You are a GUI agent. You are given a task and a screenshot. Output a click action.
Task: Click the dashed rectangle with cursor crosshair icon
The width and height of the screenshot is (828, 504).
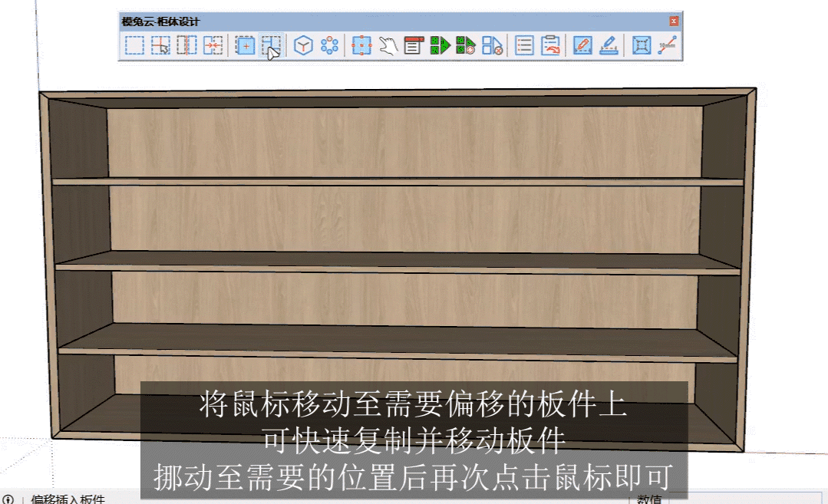pos(160,46)
